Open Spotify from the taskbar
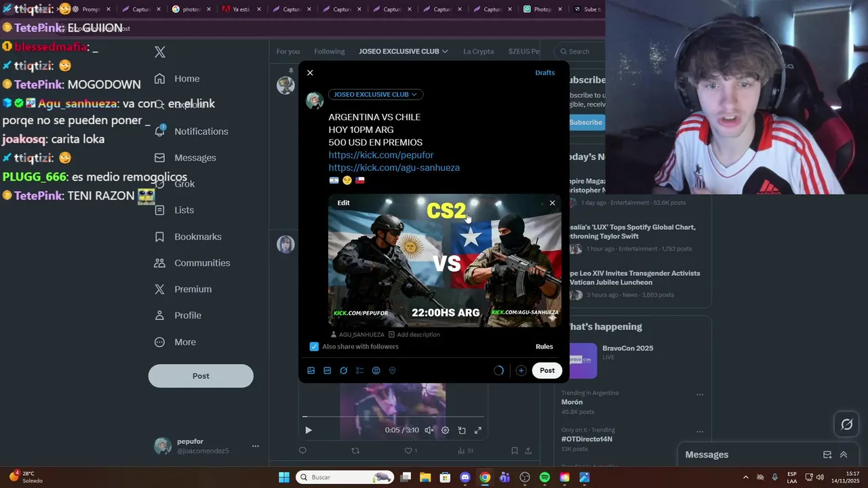The image size is (868, 488). (545, 478)
